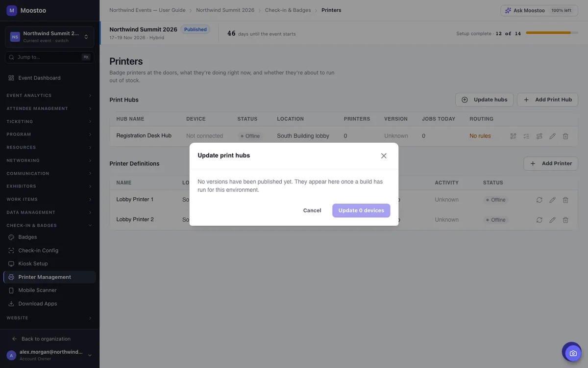Delete the Registration Desk Hub
Viewport: 588px width, 368px height.
[565, 136]
